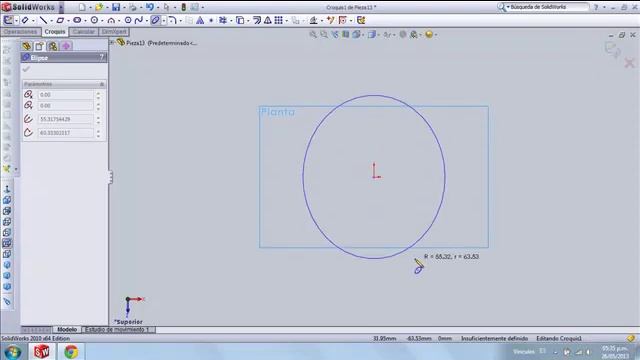Viewport: 640px width, 360px height.
Task: Open the Line tool dropdown arrow
Action: click(x=51, y=20)
